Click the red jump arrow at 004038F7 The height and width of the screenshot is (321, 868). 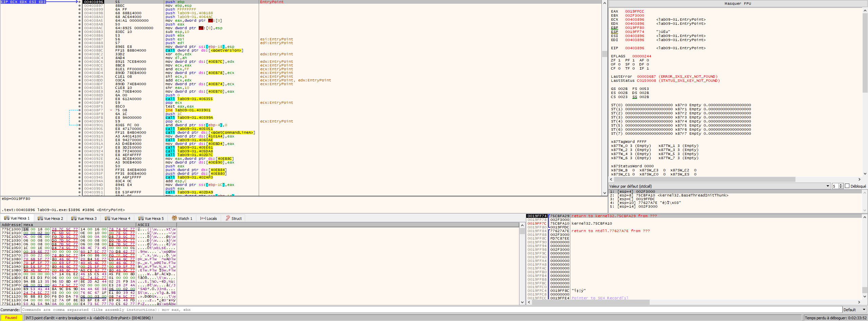pyautogui.click(x=111, y=110)
